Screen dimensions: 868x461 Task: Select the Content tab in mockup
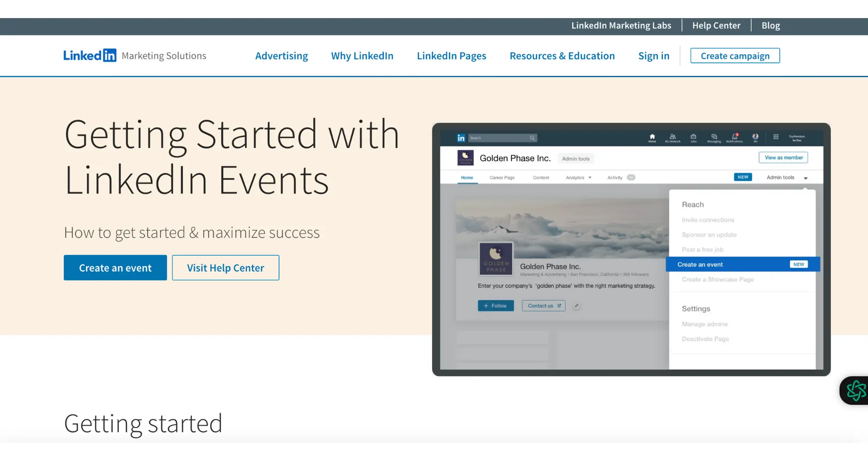(541, 178)
